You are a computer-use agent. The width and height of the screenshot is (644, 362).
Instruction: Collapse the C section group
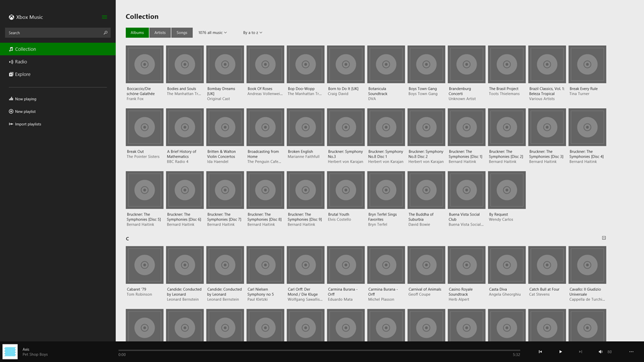[604, 238]
